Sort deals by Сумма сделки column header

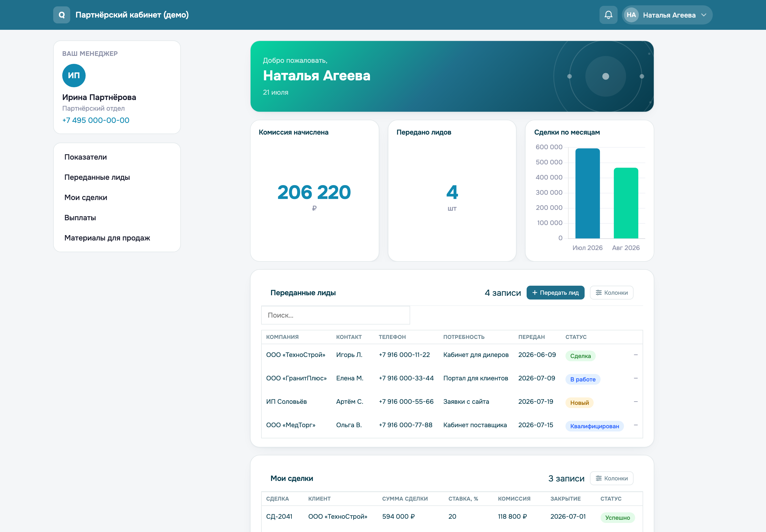coord(405,499)
